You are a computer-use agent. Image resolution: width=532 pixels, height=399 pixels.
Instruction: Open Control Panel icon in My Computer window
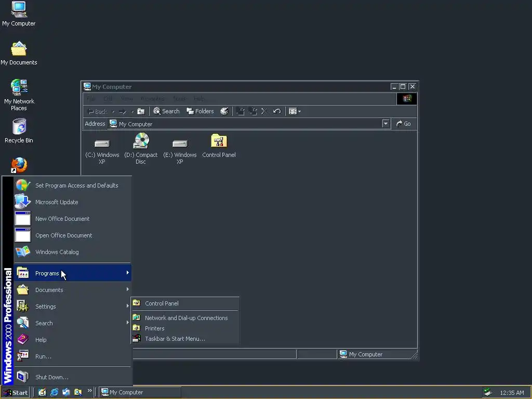pyautogui.click(x=219, y=146)
